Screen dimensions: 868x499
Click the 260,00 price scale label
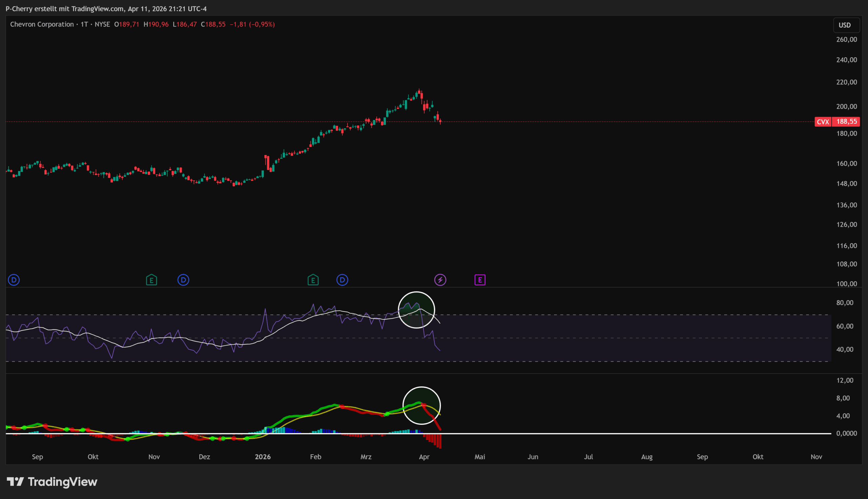coord(846,40)
